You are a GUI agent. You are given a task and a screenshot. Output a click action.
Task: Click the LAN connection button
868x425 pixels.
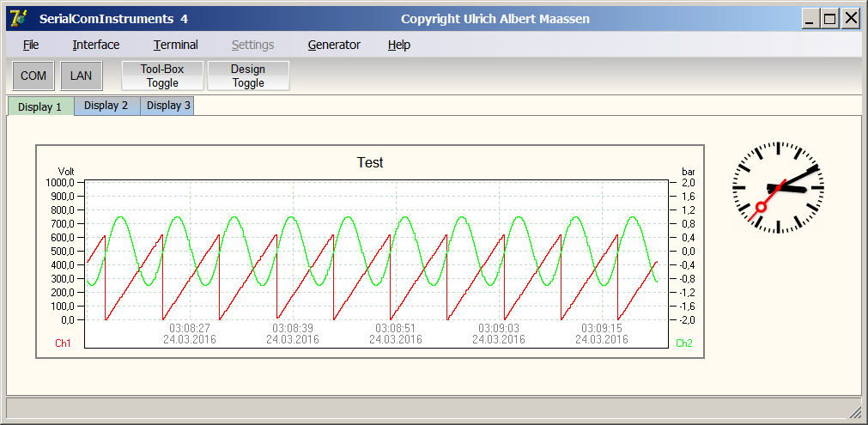coord(82,76)
